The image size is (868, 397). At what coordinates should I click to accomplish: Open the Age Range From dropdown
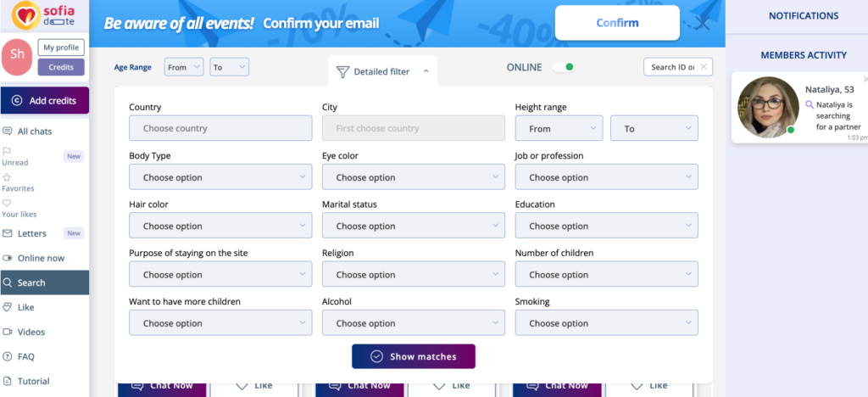[184, 67]
